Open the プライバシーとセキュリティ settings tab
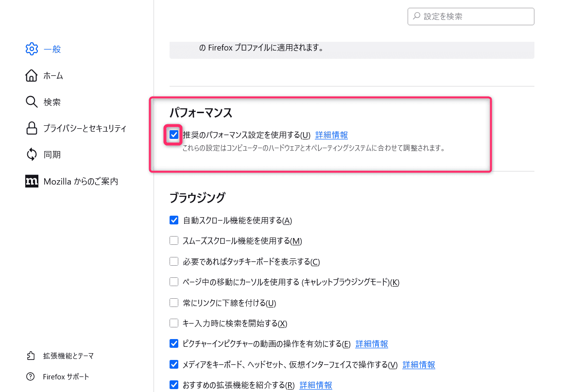This screenshot has height=392, width=566. [x=85, y=128]
